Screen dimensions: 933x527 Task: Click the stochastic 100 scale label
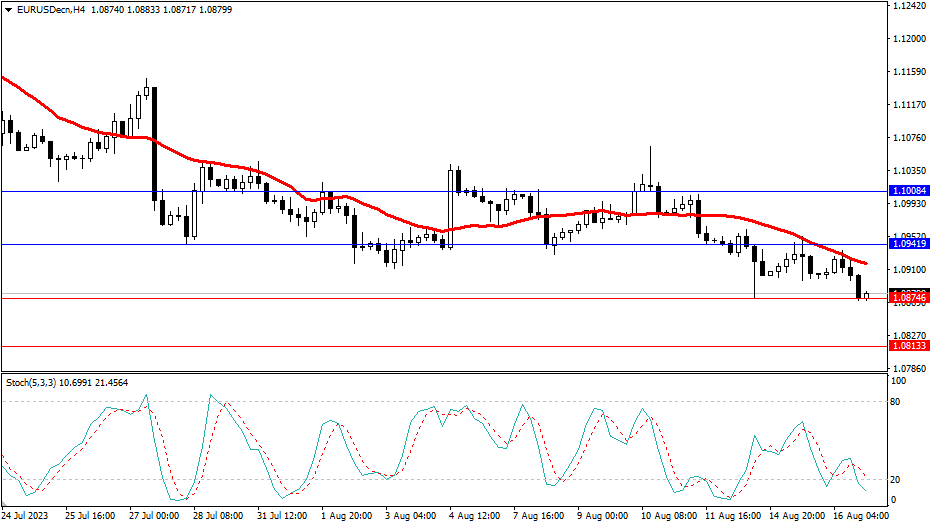click(899, 382)
